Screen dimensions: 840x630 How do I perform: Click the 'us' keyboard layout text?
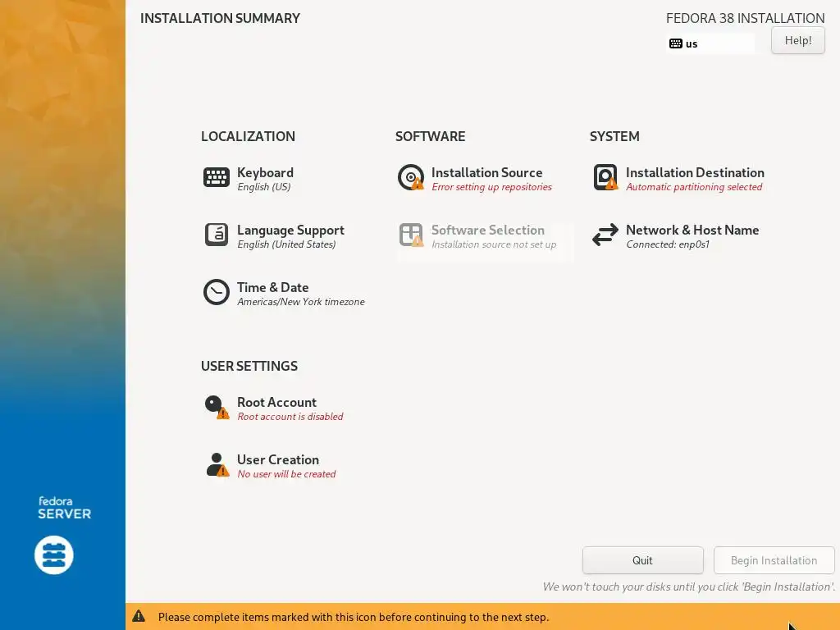click(692, 44)
